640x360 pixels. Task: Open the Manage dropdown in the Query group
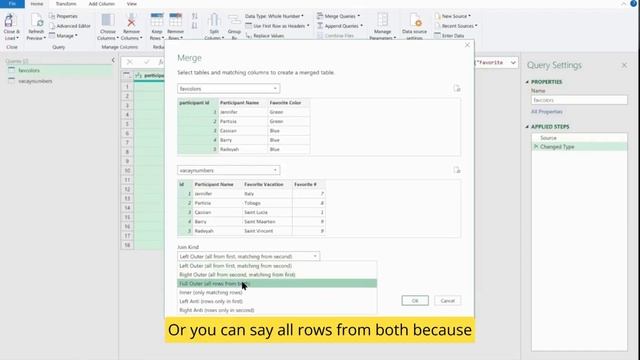(x=63, y=36)
